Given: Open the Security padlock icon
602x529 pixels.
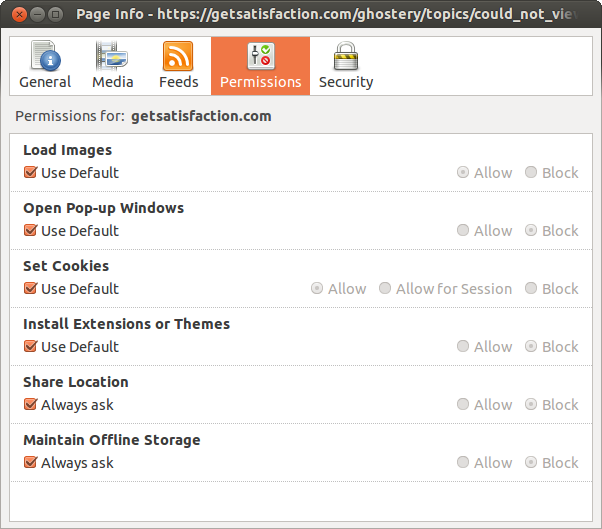Looking at the screenshot, I should pos(346,56).
